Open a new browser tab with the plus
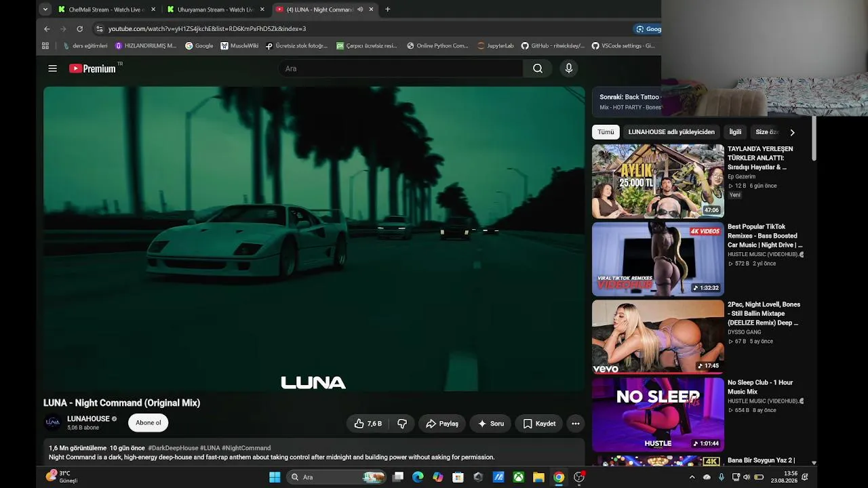The height and width of the screenshot is (488, 868). point(387,9)
